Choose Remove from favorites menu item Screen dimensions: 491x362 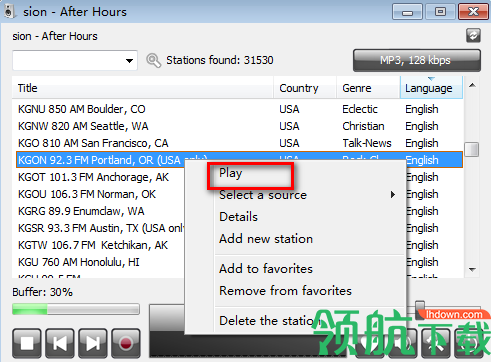point(285,291)
